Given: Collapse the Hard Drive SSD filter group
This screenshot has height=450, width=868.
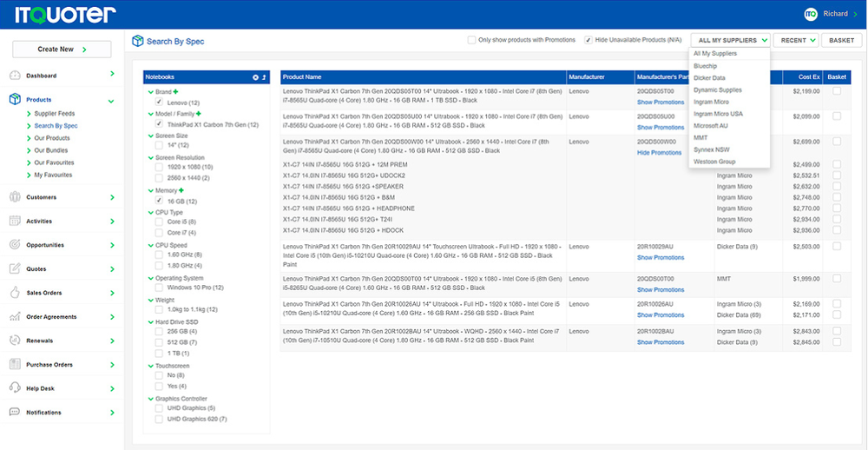Looking at the screenshot, I should point(150,322).
